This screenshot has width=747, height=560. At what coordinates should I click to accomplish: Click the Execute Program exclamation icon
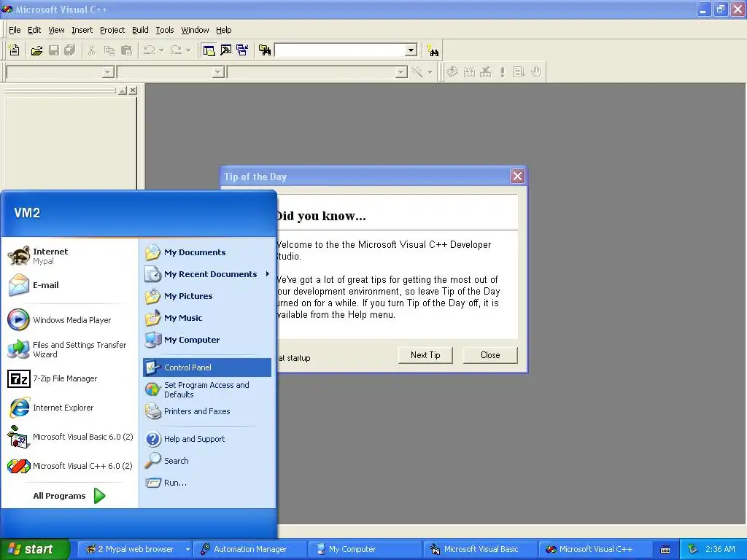502,72
